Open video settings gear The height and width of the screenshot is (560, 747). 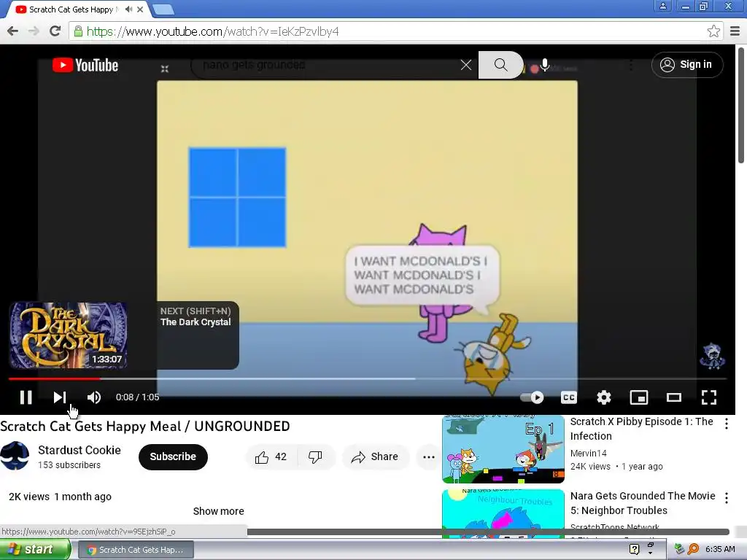(603, 397)
